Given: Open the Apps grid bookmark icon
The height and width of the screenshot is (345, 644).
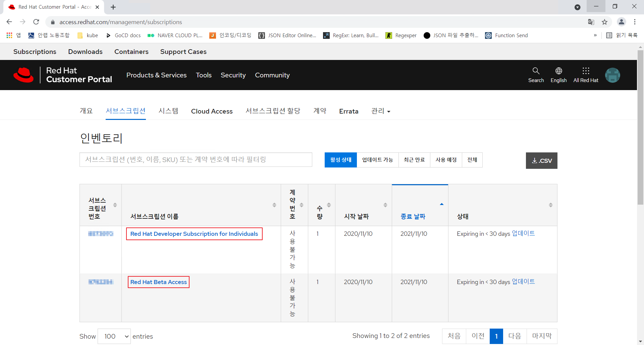Looking at the screenshot, I should pyautogui.click(x=9, y=35).
